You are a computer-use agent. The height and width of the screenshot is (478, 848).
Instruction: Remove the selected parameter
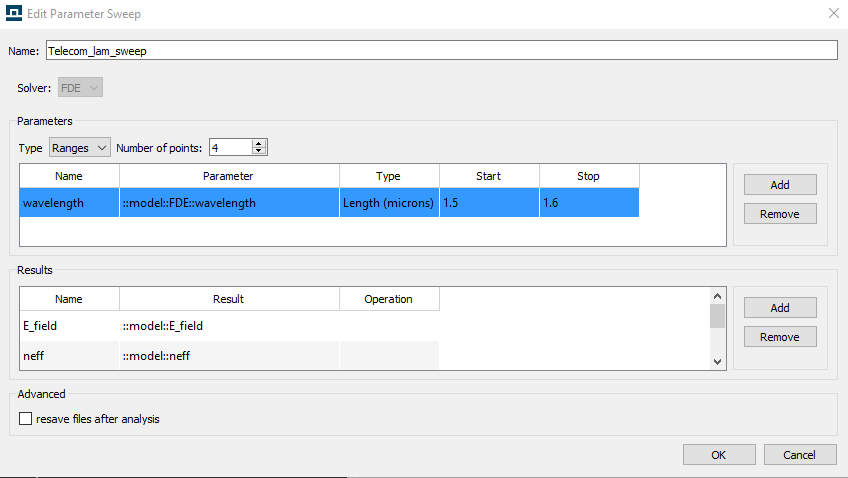pos(780,214)
